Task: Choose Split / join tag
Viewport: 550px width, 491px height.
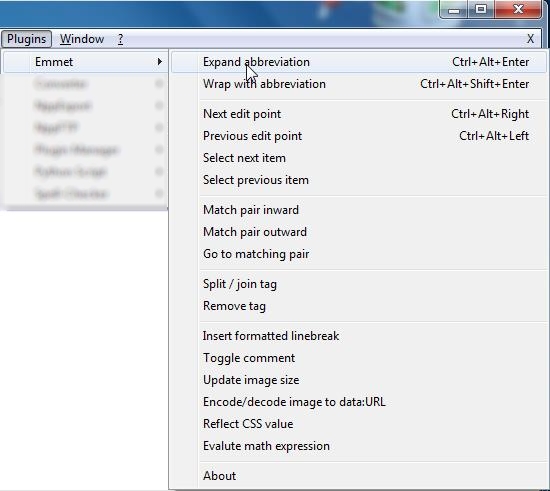Action: tap(358, 284)
